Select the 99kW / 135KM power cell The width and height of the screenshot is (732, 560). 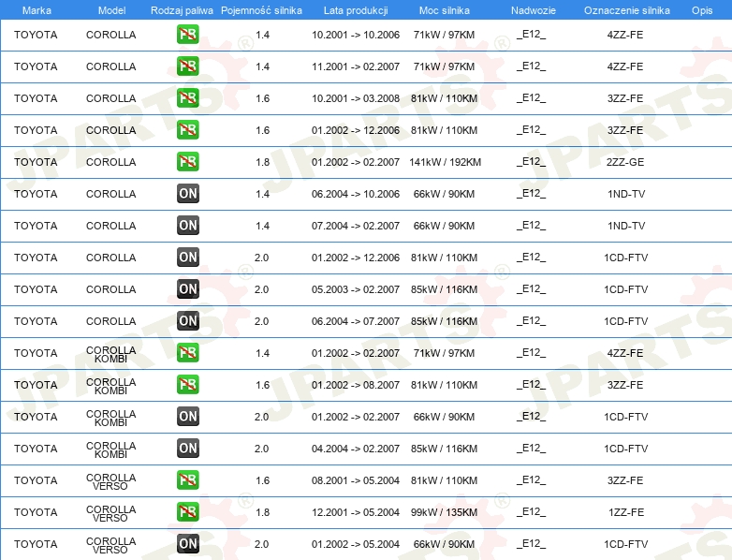click(444, 512)
